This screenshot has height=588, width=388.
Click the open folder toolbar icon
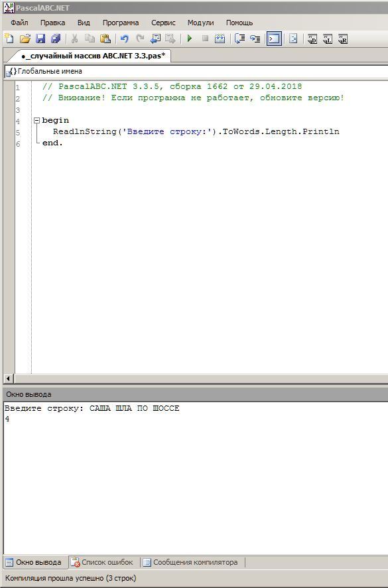point(25,38)
